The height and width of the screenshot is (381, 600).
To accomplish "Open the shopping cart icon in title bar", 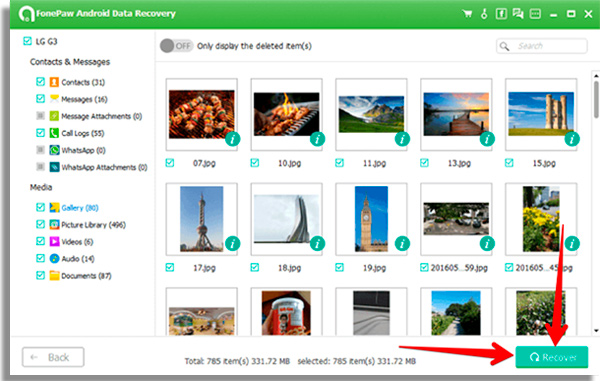I will [x=467, y=14].
